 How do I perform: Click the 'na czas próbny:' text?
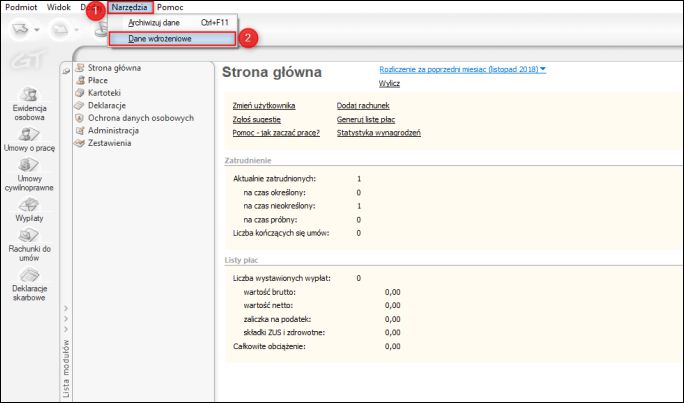click(x=270, y=220)
